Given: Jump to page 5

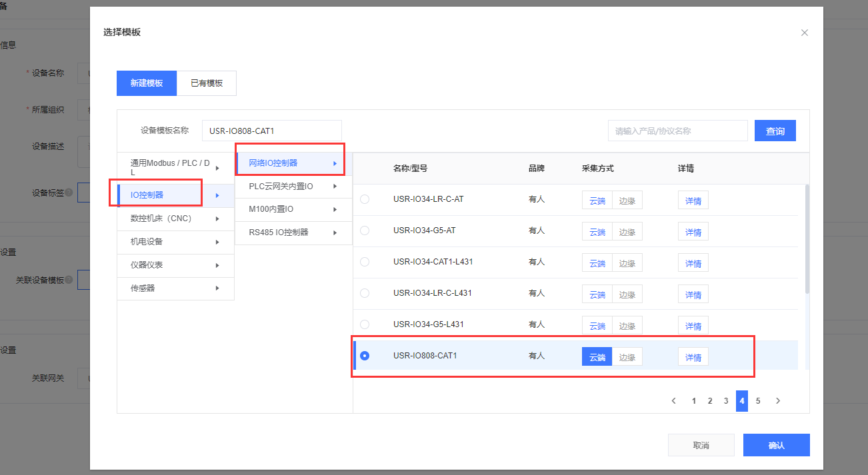Looking at the screenshot, I should [758, 401].
